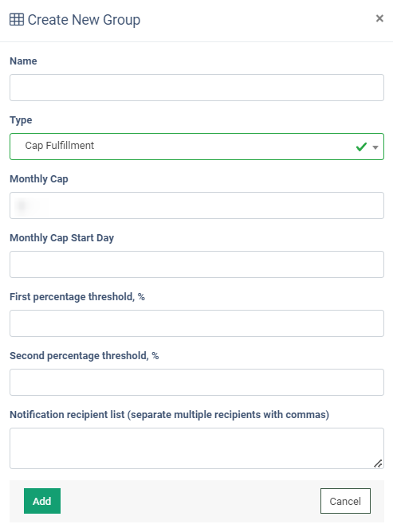Click the Cancel button

click(345, 501)
